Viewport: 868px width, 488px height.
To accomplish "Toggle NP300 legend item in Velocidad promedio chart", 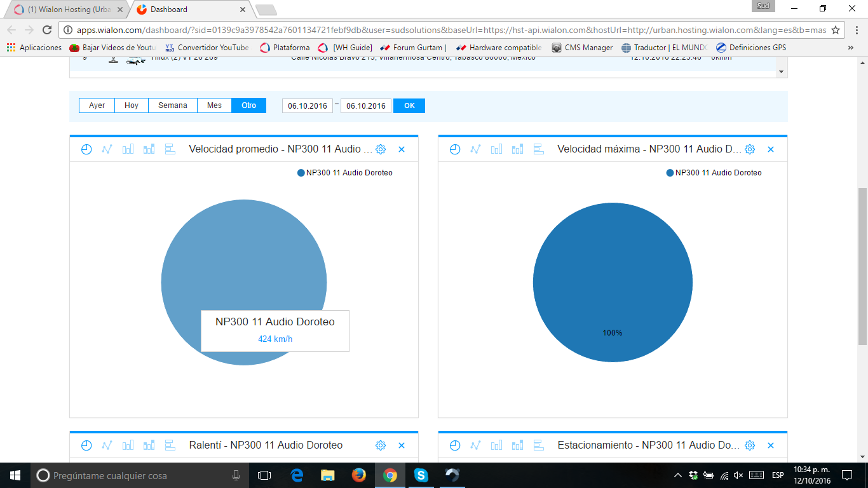I will point(345,173).
